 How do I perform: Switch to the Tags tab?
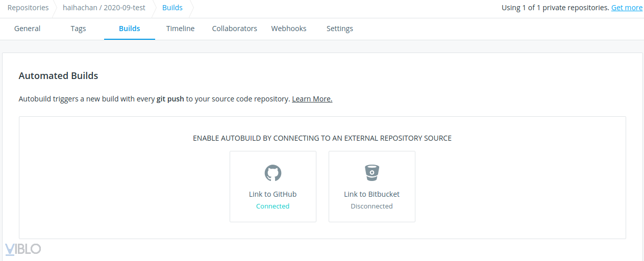[x=78, y=29]
